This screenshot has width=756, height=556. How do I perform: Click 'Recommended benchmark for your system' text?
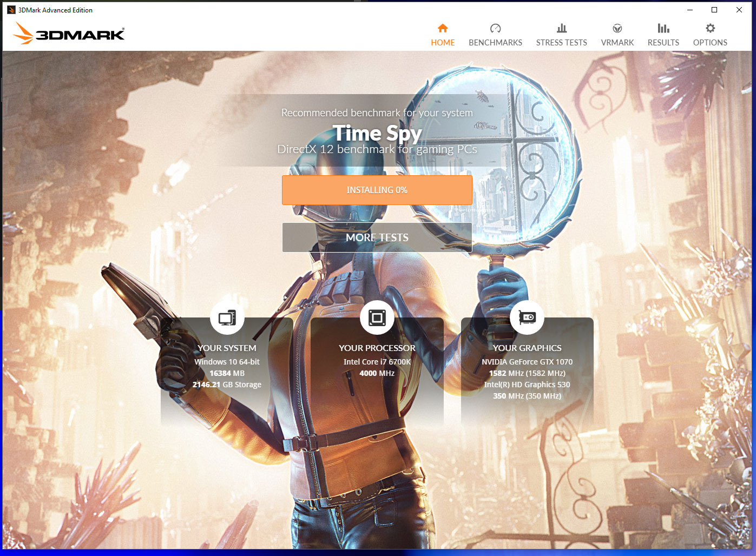(377, 112)
